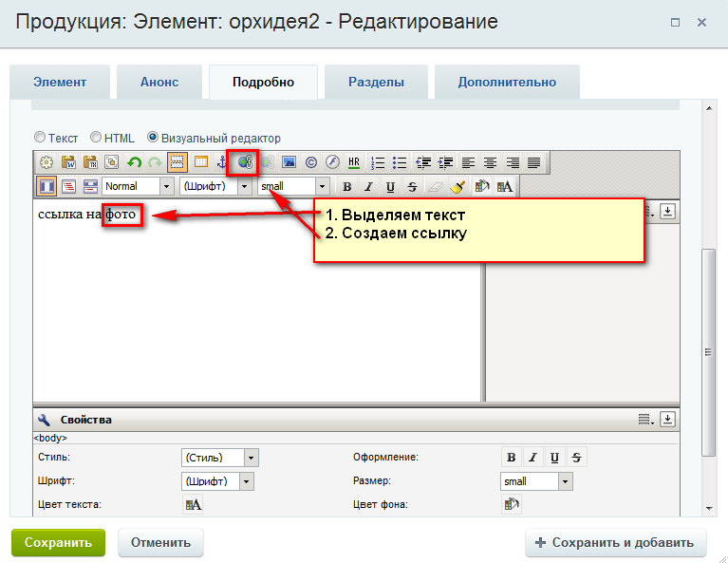The height and width of the screenshot is (563, 728).
Task: Select the Текст radio button
Action: [x=40, y=138]
